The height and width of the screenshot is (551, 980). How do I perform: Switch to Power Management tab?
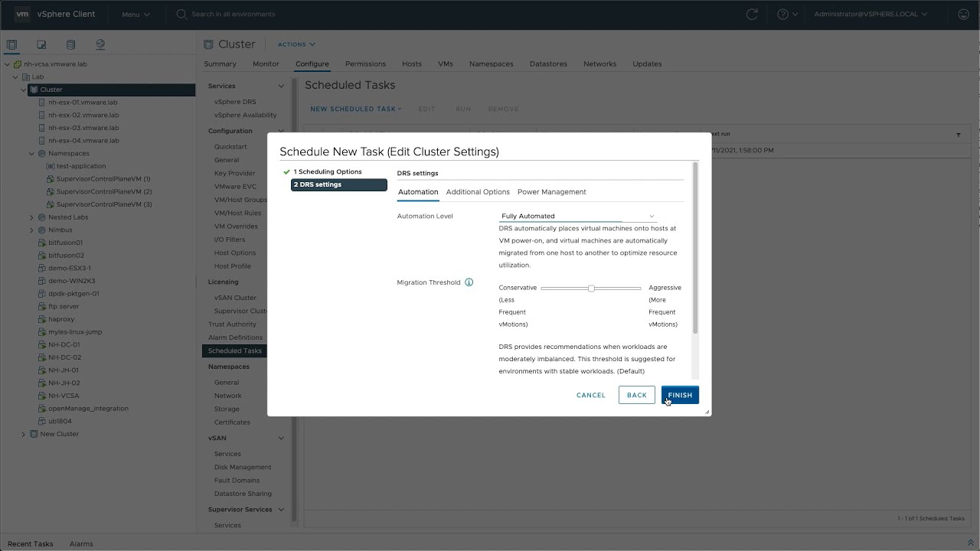pos(552,192)
